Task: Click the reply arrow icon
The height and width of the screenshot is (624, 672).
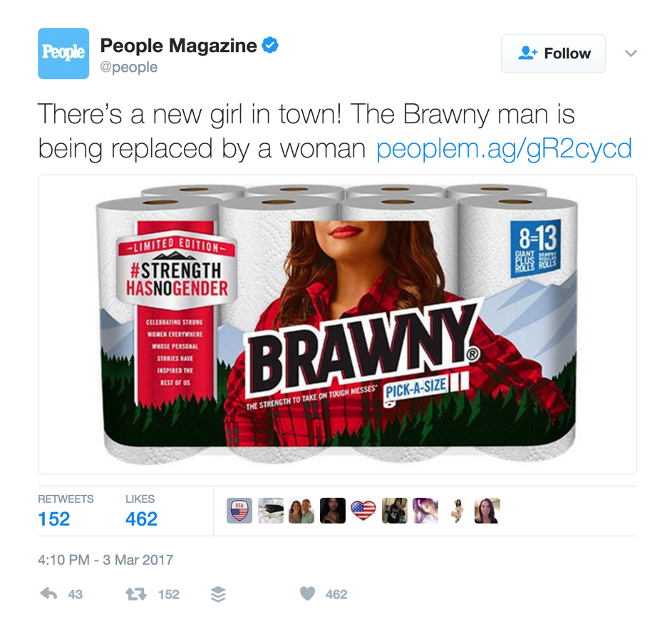Action: tap(48, 594)
